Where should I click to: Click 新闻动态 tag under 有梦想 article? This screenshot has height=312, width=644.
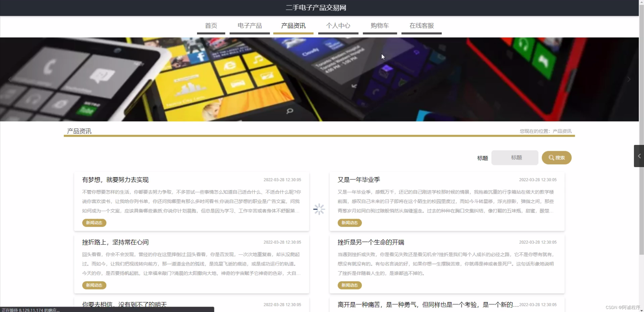[x=94, y=223]
